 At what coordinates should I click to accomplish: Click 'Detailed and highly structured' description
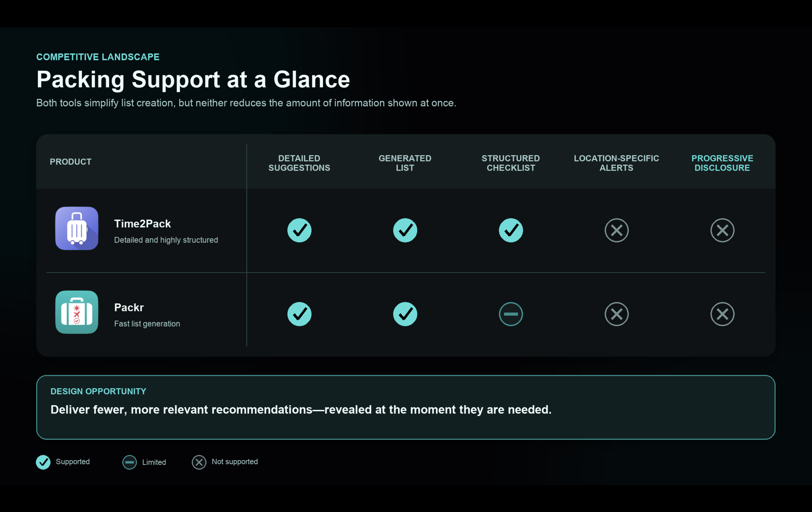point(166,240)
